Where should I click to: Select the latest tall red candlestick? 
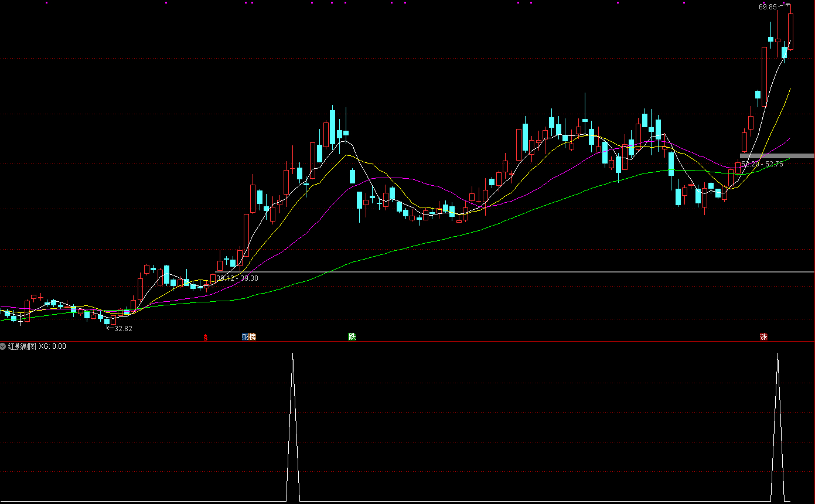click(x=790, y=31)
